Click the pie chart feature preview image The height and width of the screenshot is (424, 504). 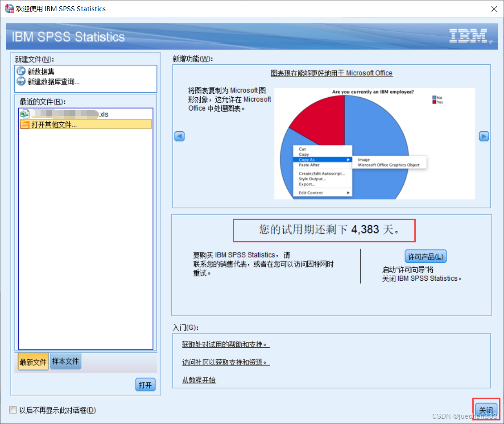[375, 143]
